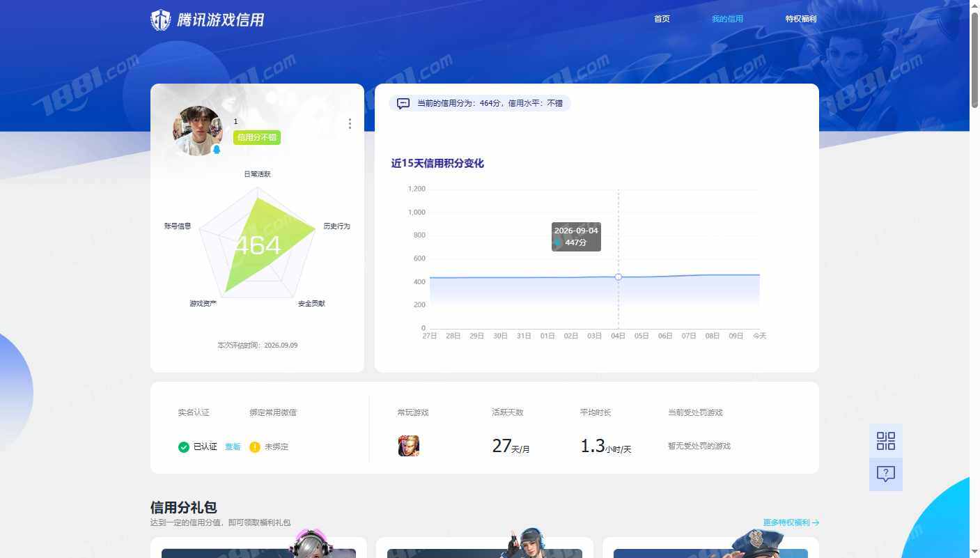
Task: Click the 27 天/月 active days value
Action: 511,447
